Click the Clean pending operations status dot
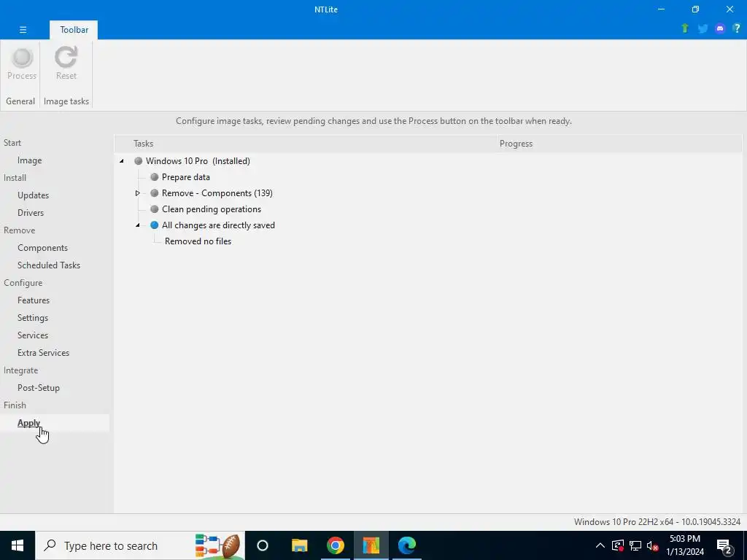The height and width of the screenshot is (560, 747). click(154, 209)
